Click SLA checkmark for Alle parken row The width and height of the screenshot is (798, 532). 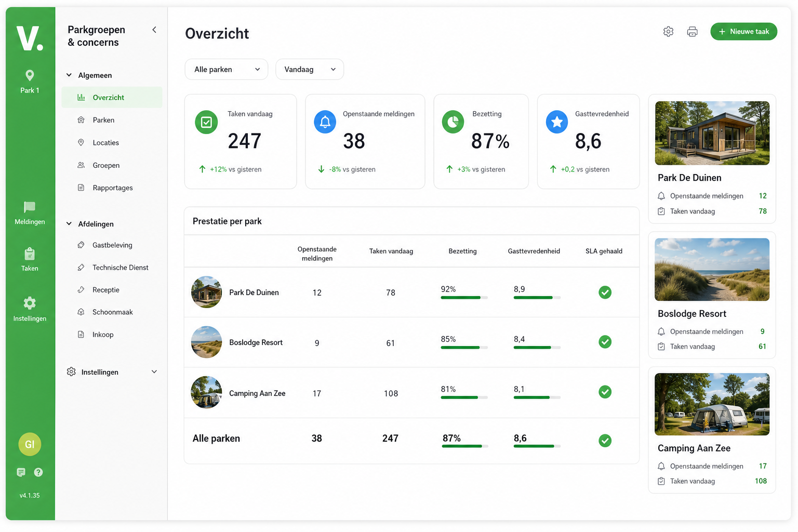[x=605, y=441]
